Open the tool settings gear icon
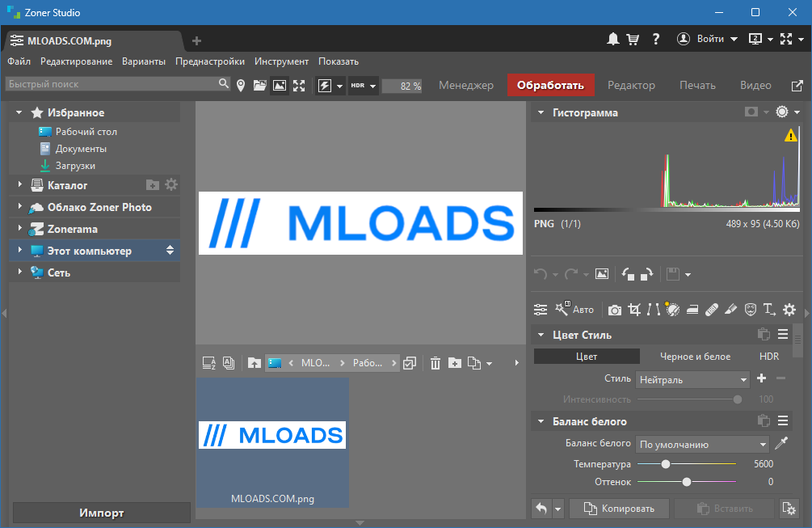812x528 pixels. (x=789, y=310)
